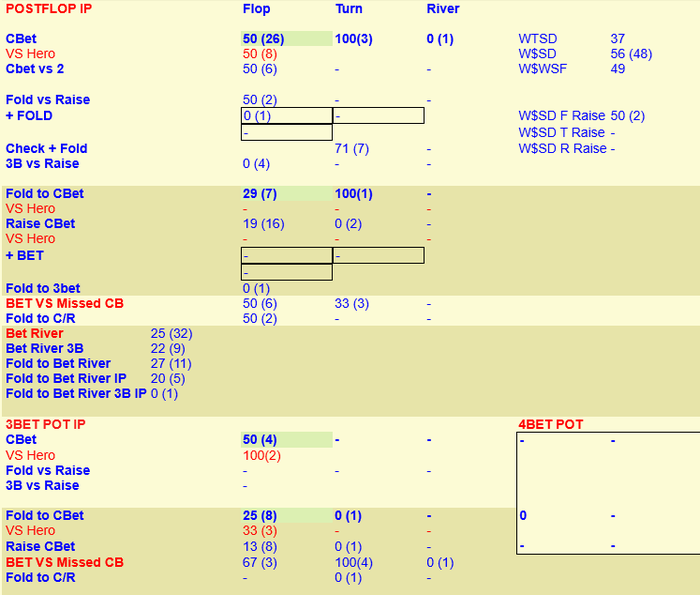Click the Flop column header
The image size is (700, 595).
[x=256, y=9]
